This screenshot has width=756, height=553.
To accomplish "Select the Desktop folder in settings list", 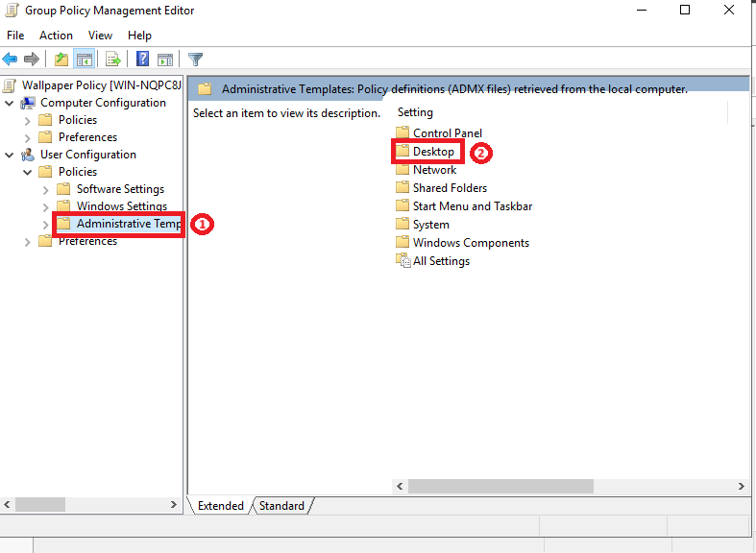I will click(433, 152).
